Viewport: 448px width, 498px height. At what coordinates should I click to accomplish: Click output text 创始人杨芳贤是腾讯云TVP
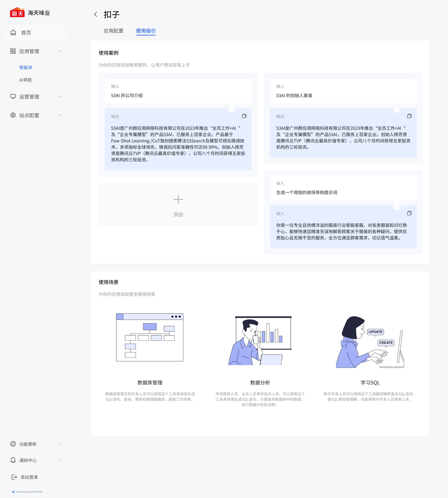343,137
